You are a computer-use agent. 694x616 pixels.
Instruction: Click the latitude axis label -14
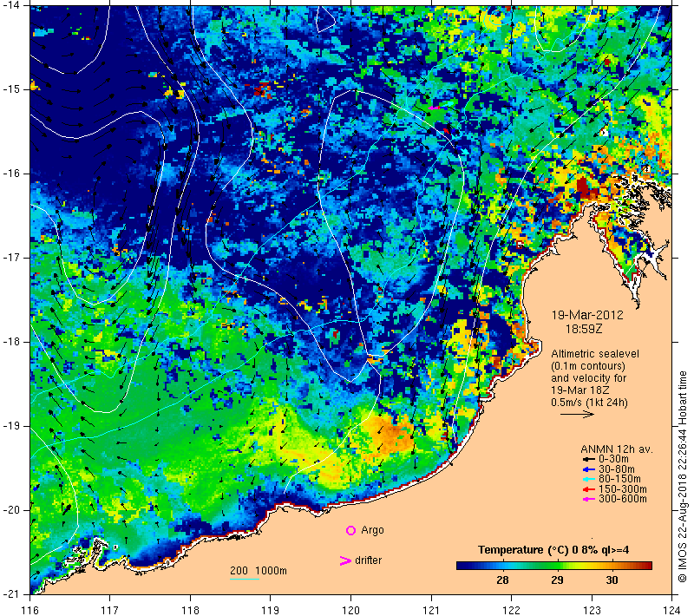[x=12, y=5]
